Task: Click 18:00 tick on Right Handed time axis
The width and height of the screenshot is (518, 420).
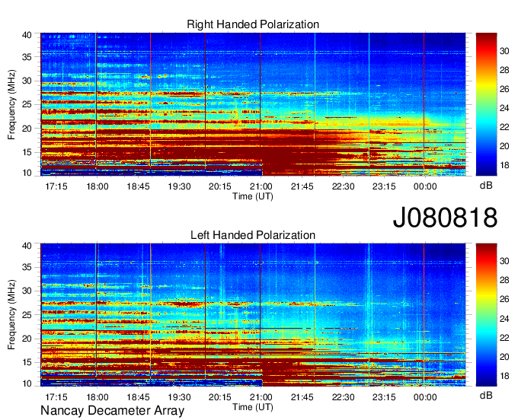Action: tap(98, 186)
